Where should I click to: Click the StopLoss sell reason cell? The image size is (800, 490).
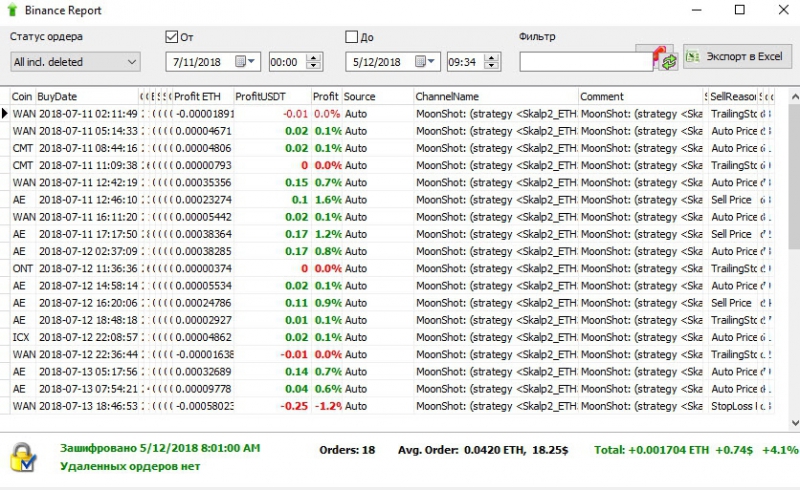click(x=734, y=406)
